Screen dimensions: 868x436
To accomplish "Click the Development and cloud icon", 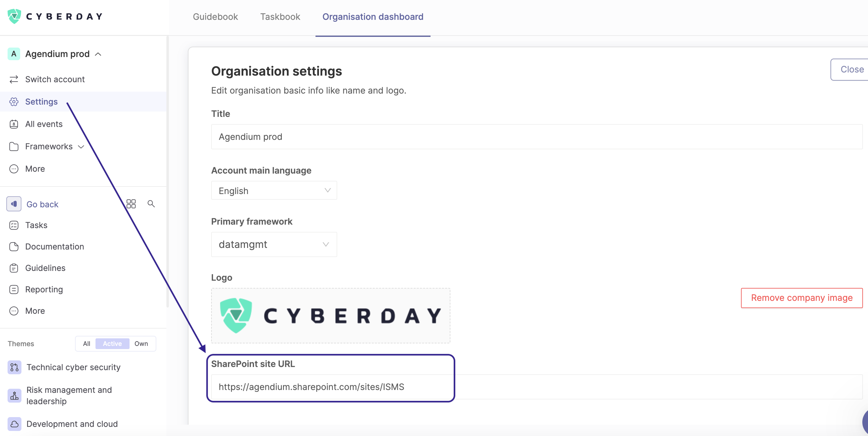I will coord(14,424).
